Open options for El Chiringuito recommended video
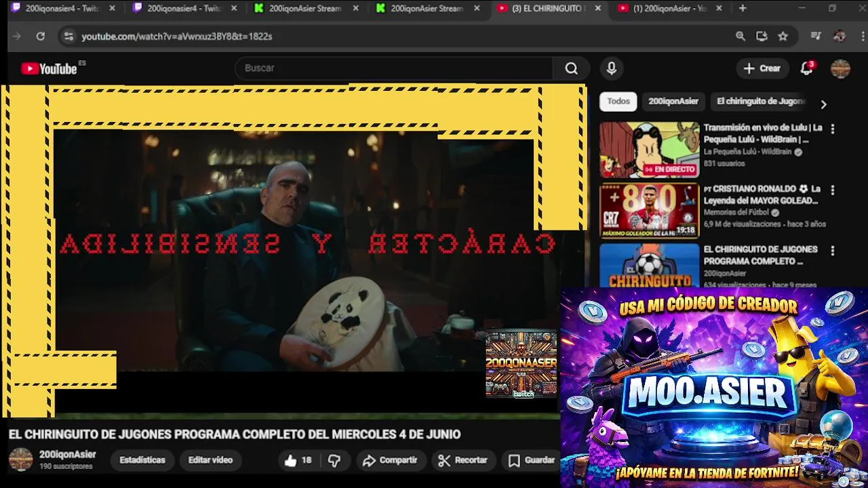Image resolution: width=868 pixels, height=488 pixels. [x=833, y=251]
